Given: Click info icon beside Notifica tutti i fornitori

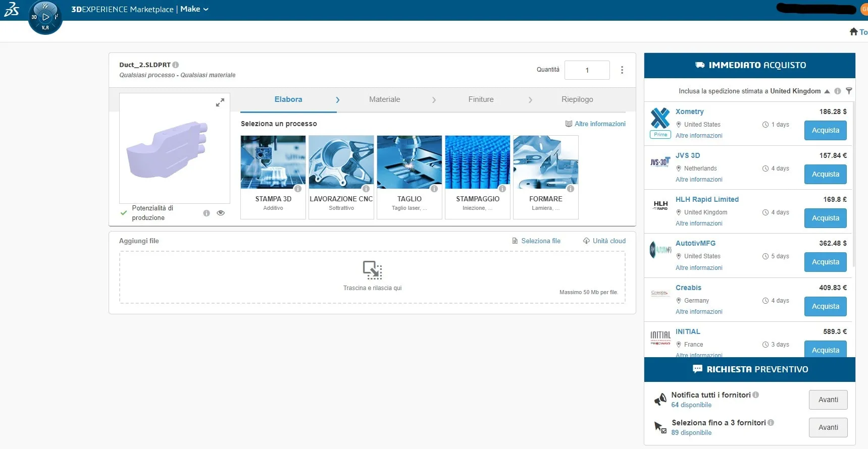Looking at the screenshot, I should point(756,395).
